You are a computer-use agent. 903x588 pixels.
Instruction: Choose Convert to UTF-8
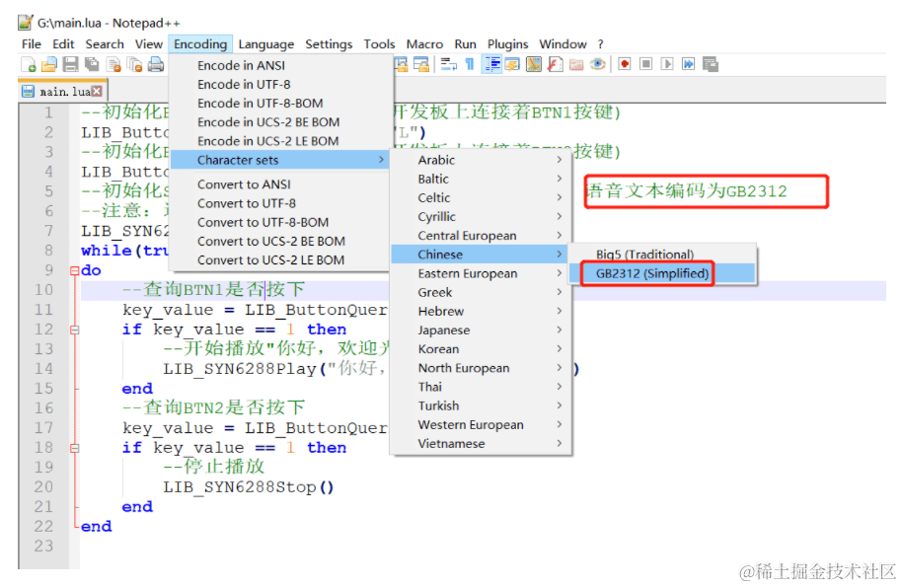pos(280,203)
